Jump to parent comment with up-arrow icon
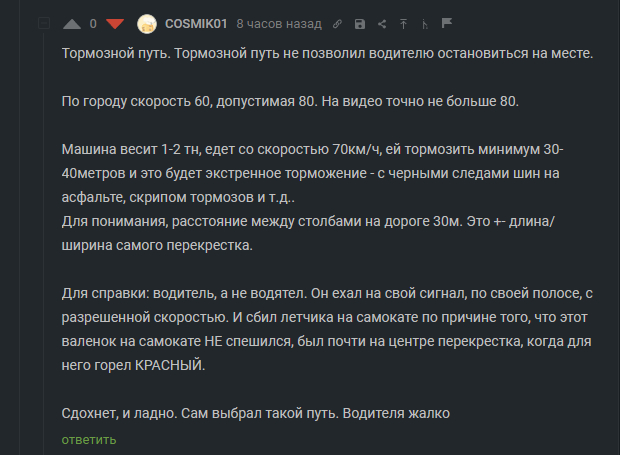Viewport: 620px width, 455px height. (x=403, y=24)
